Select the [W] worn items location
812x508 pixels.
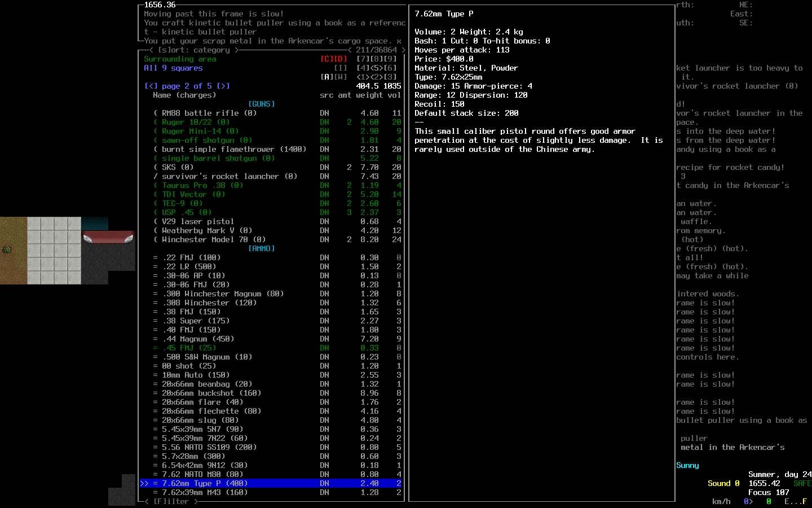pyautogui.click(x=341, y=77)
